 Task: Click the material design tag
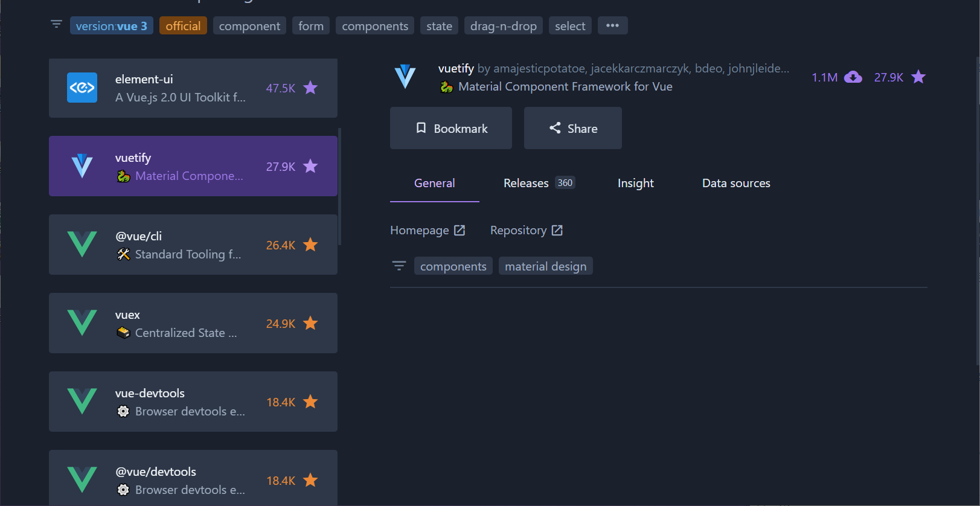point(546,266)
